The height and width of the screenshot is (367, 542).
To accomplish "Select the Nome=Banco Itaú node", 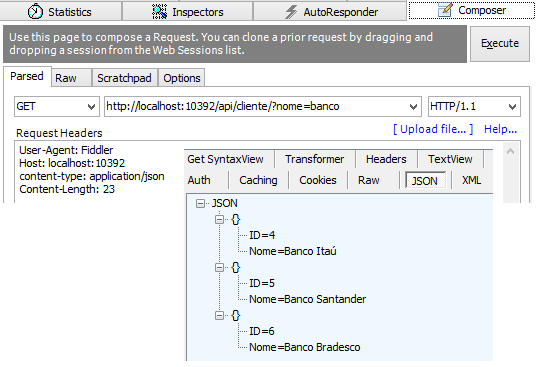I will (x=293, y=251).
